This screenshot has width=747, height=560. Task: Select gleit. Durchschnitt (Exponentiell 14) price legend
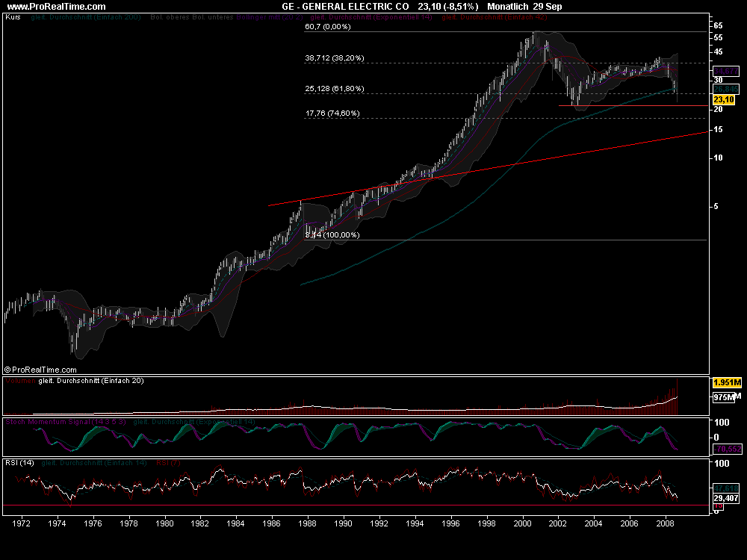tap(371, 16)
